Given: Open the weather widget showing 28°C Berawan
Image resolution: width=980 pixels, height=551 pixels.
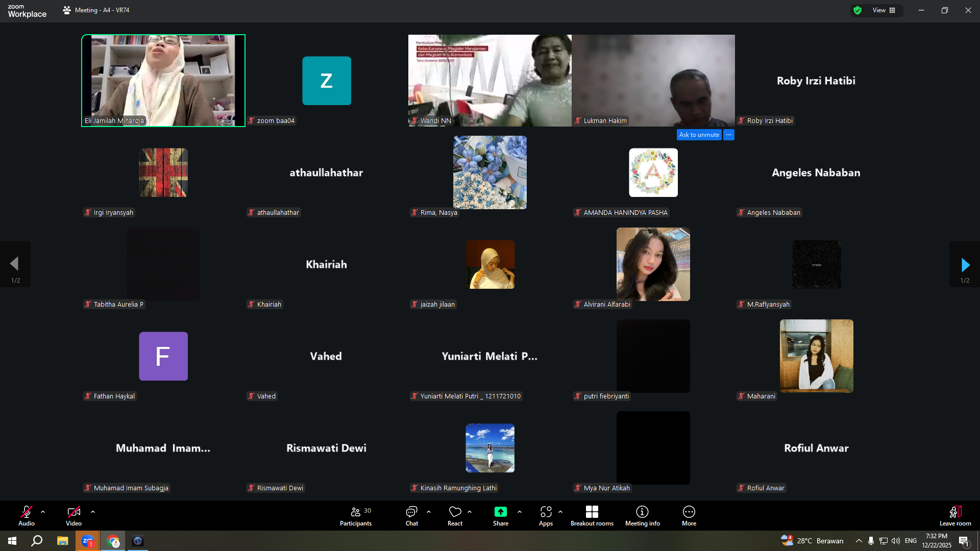Looking at the screenshot, I should (x=812, y=541).
